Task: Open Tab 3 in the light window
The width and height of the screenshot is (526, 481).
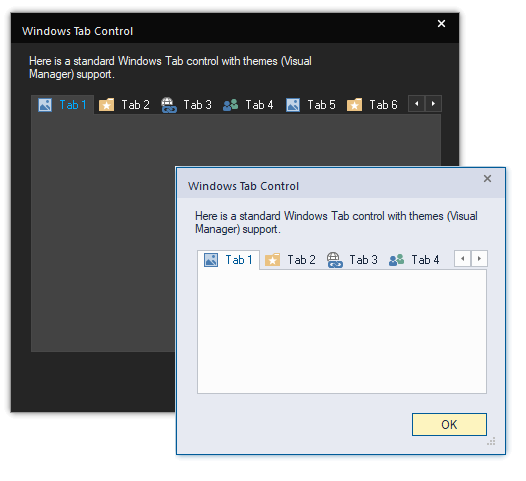Action: (353, 260)
